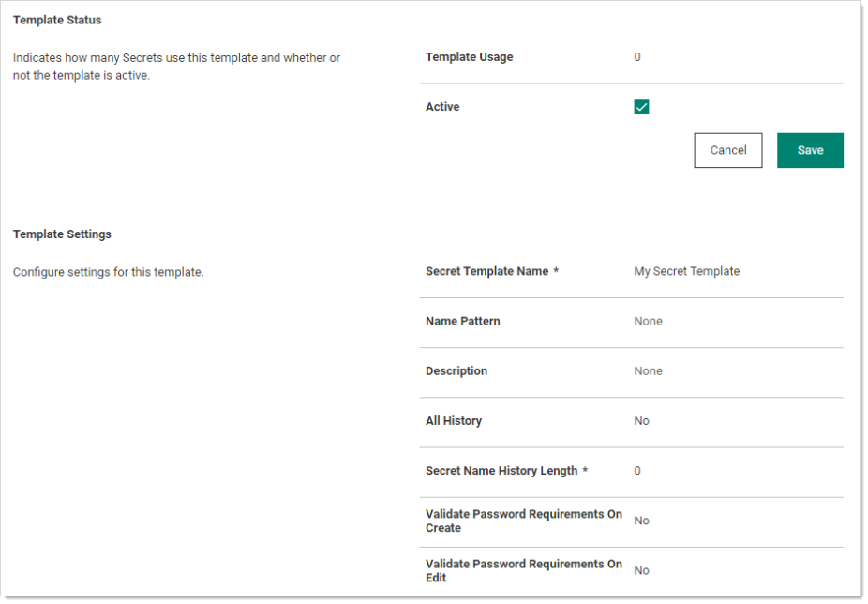Image resolution: width=868 pixels, height=604 pixels.
Task: Toggle the All History value No
Action: coord(641,421)
